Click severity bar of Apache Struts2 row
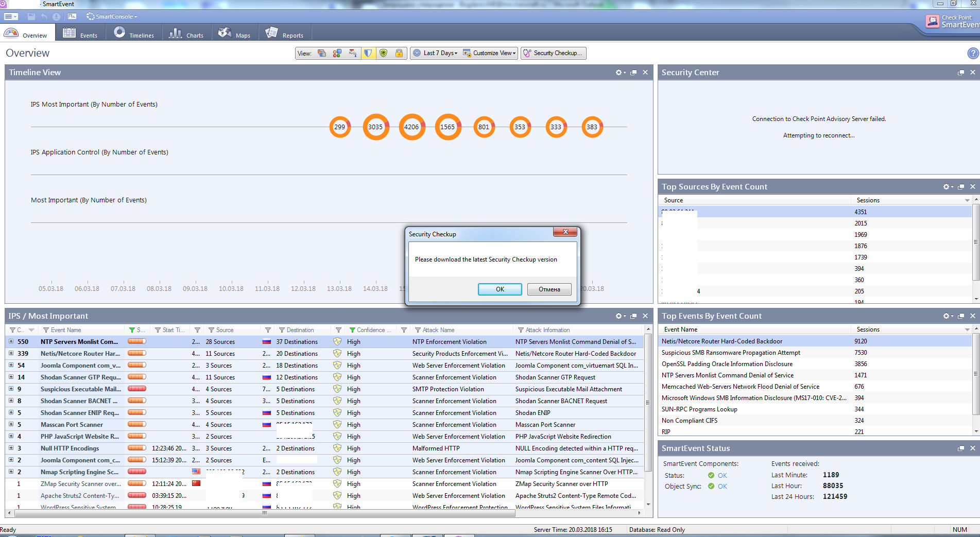 point(137,495)
